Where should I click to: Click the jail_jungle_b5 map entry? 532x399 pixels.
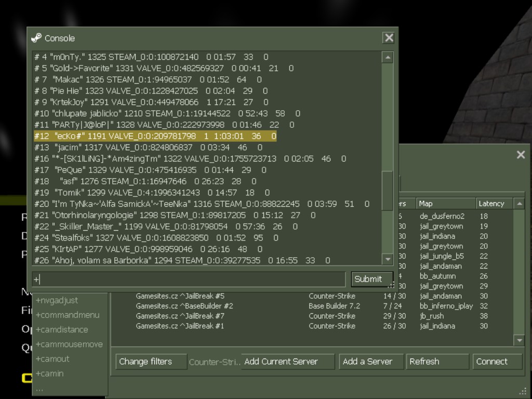click(x=442, y=256)
